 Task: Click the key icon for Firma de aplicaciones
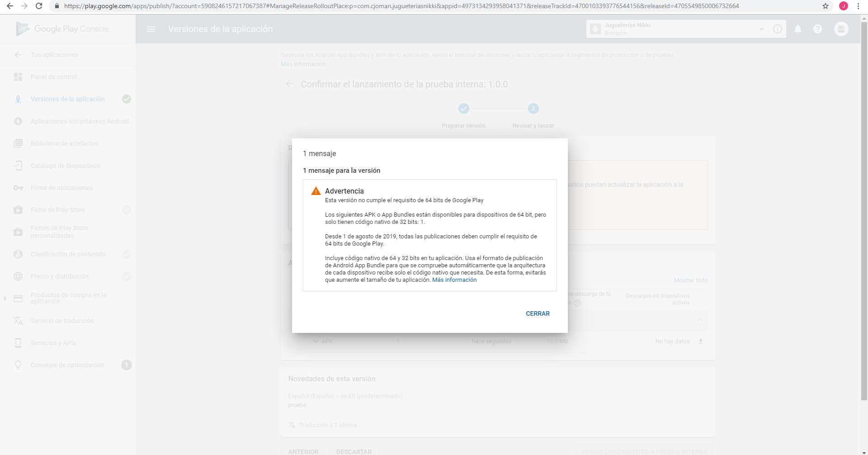pos(18,188)
